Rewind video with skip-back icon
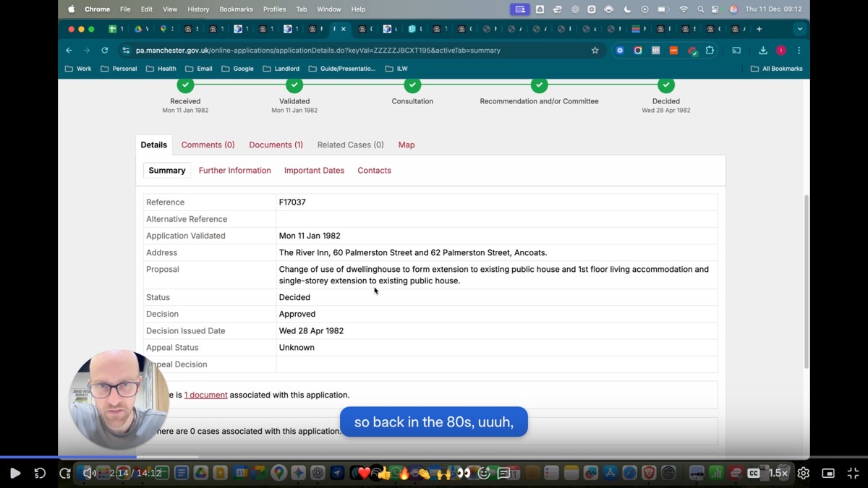Viewport: 868px width, 488px height. pos(40,474)
